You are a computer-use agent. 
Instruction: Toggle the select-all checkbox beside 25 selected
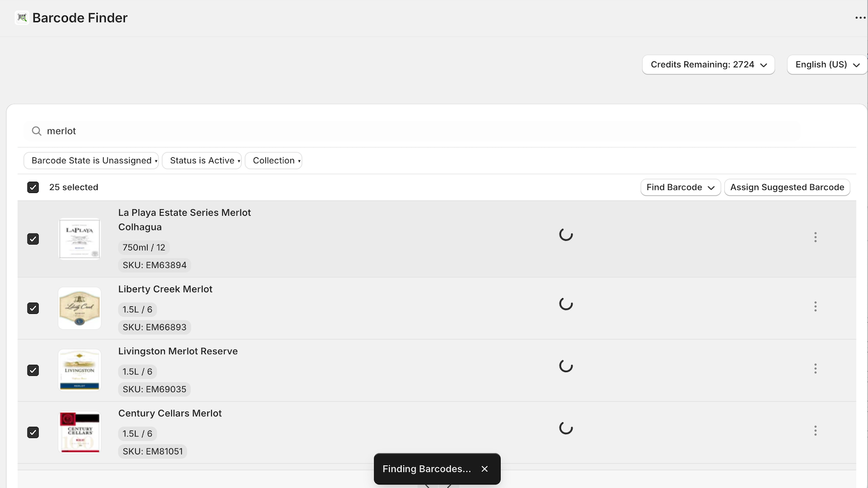pos(33,188)
